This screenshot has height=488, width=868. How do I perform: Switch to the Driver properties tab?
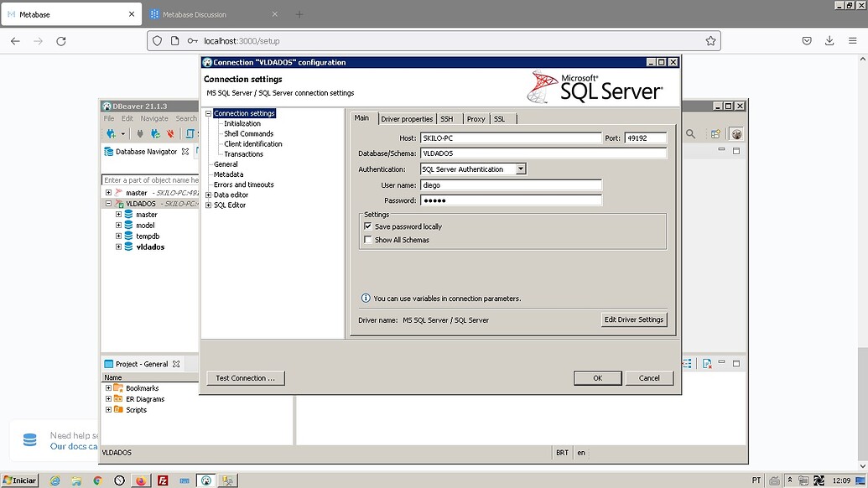[408, 118]
